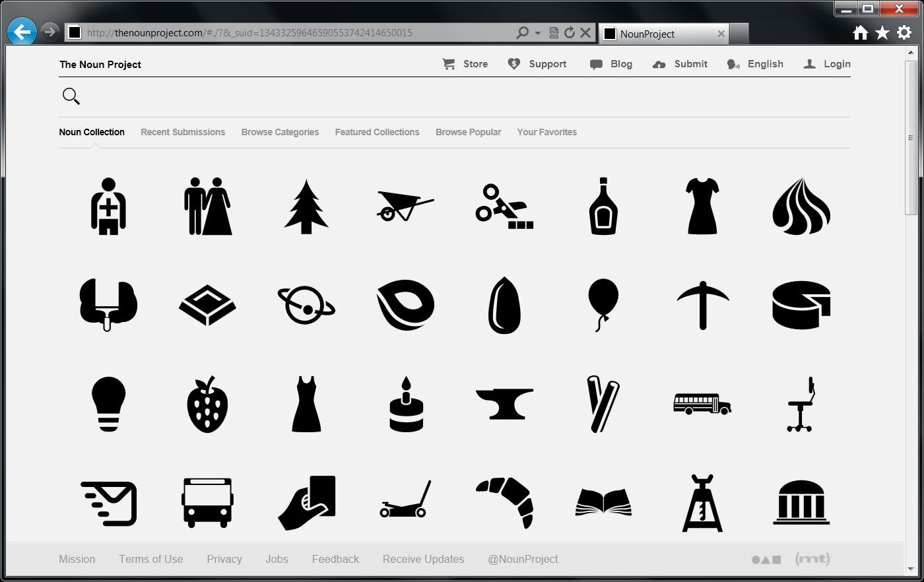Screen dimensions: 924x582
Task: Select the fast mail envelope icon
Action: point(108,503)
